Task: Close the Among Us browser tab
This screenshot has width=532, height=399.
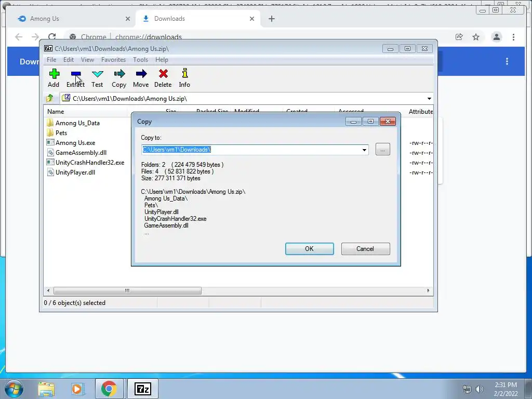Action: click(x=128, y=19)
